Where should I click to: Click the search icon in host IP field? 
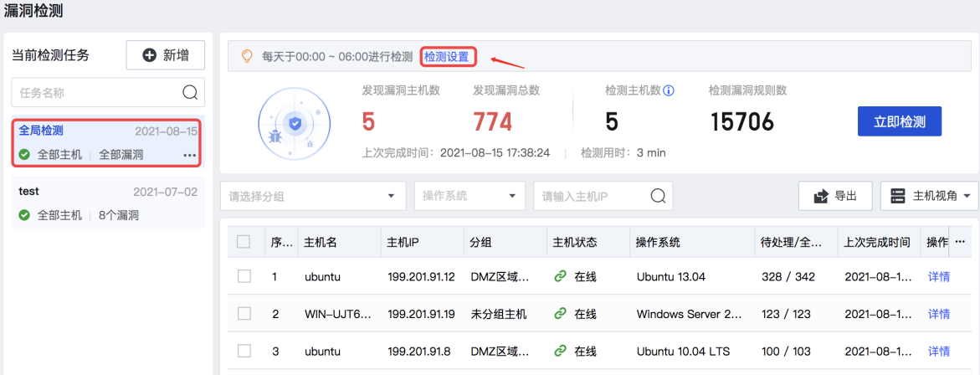point(658,196)
